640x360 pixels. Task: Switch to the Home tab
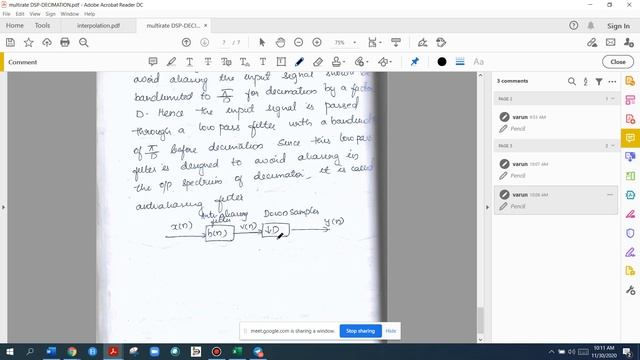[15, 25]
